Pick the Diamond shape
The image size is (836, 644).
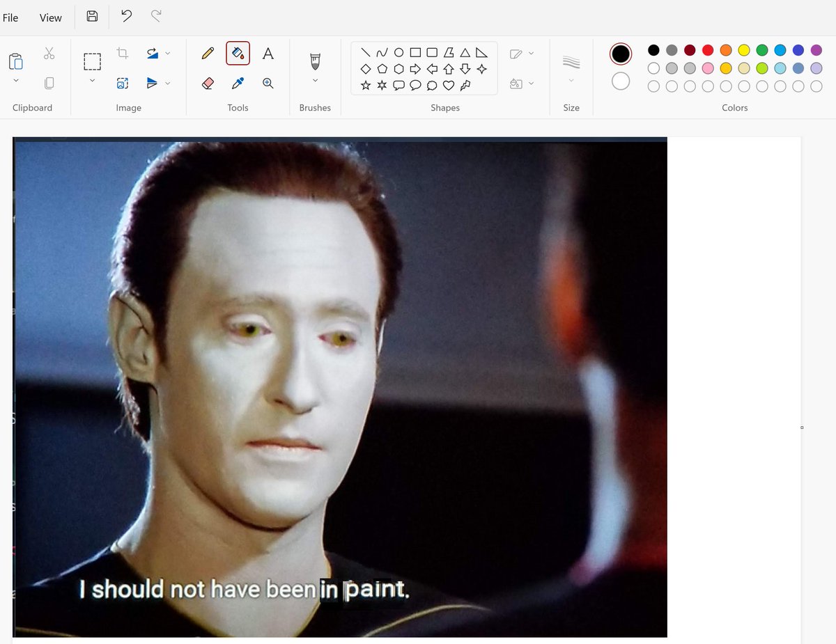(365, 69)
